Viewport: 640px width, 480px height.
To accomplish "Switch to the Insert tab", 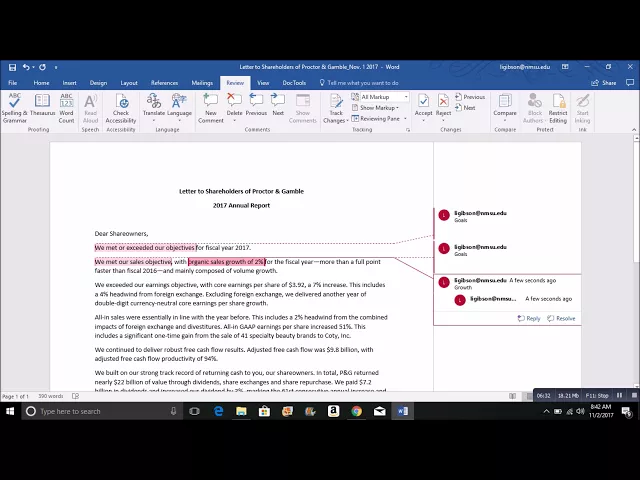I will click(69, 83).
